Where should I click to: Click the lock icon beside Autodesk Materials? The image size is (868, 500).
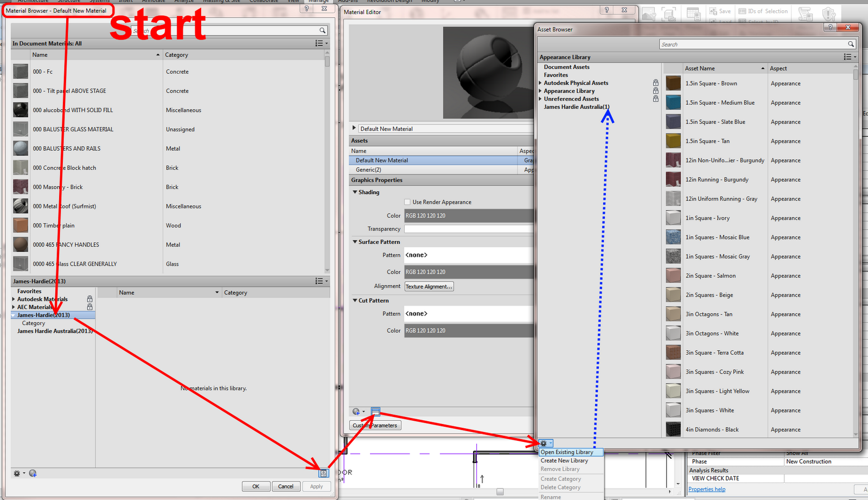coord(90,299)
